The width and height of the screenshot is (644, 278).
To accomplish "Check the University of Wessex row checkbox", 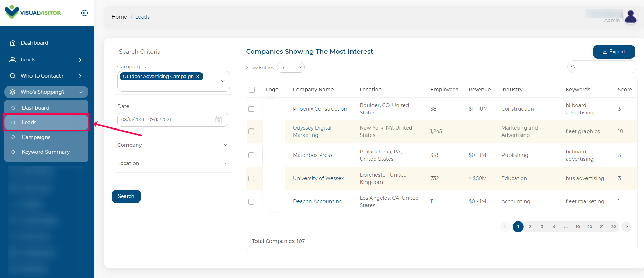I will tap(251, 178).
